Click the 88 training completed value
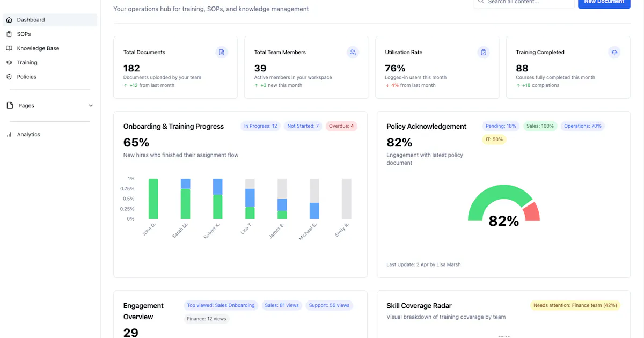Image resolution: width=644 pixels, height=338 pixels. (x=522, y=68)
